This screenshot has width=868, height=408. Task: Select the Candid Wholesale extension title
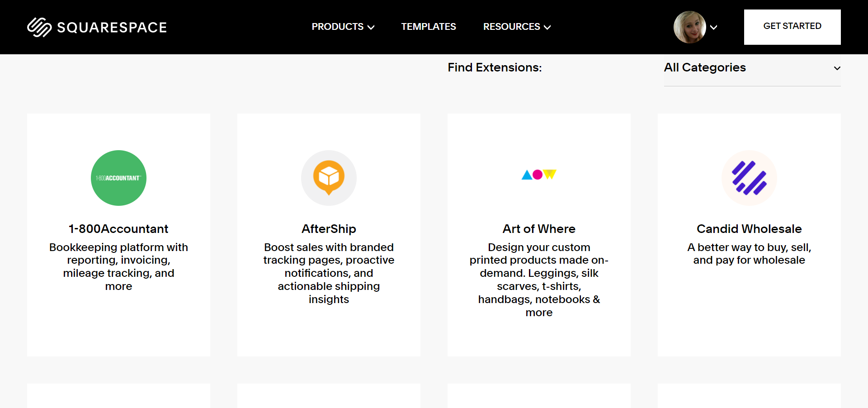tap(749, 228)
